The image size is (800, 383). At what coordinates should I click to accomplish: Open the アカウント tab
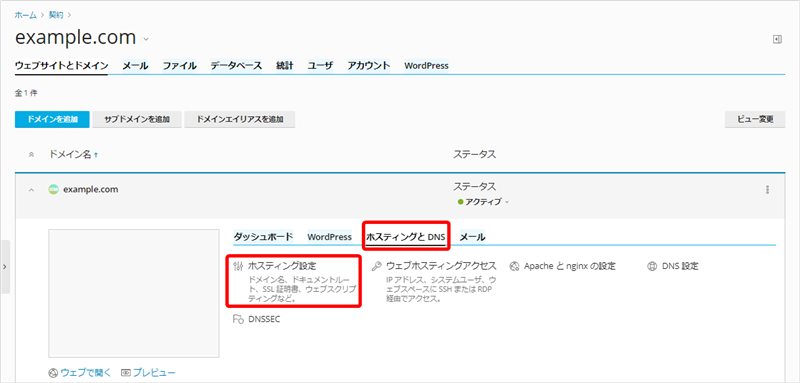(369, 66)
